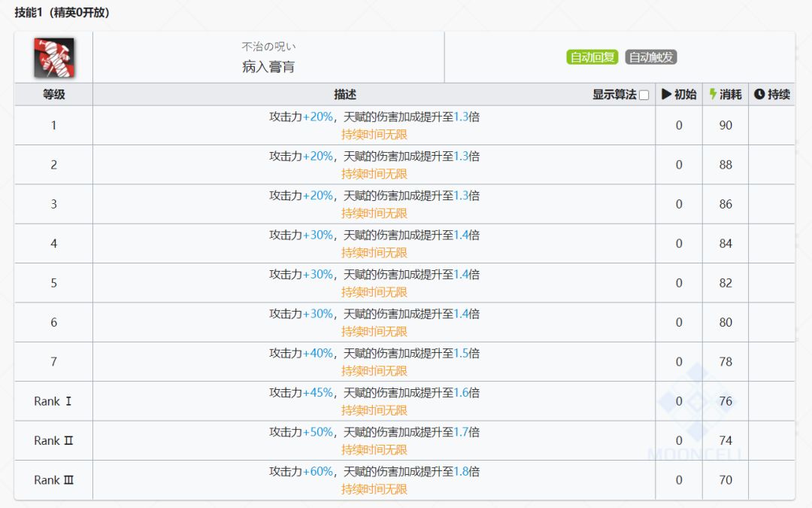Click the SP cost value 70
The height and width of the screenshot is (508, 812).
726,479
